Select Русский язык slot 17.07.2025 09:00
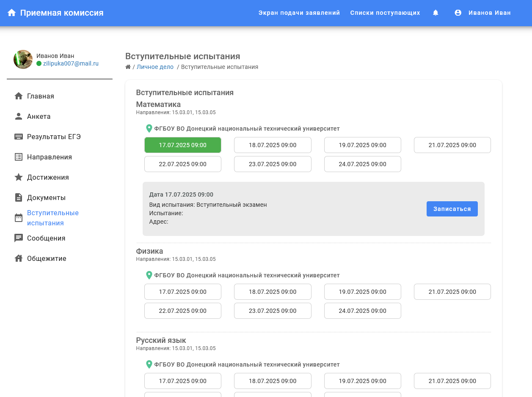 pos(183,381)
